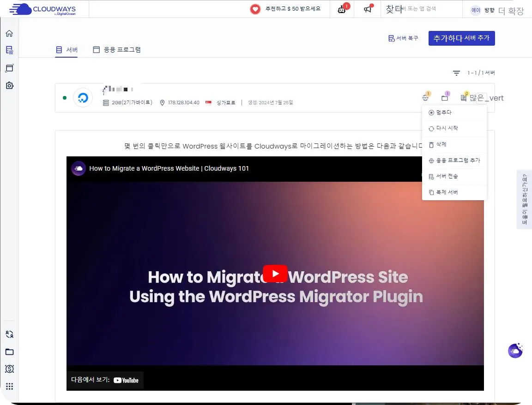
Task: Open the profile menu via the 에이 avatar
Action: coord(476,10)
